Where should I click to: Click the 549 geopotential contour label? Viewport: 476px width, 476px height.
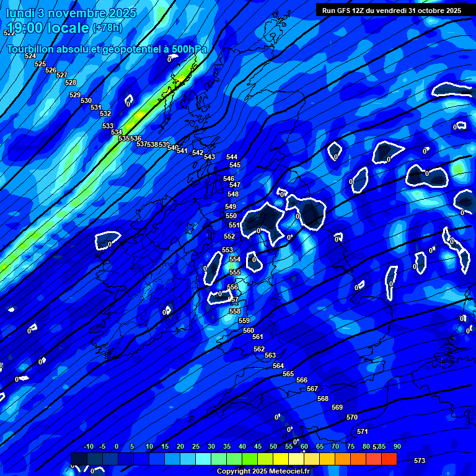point(231,206)
